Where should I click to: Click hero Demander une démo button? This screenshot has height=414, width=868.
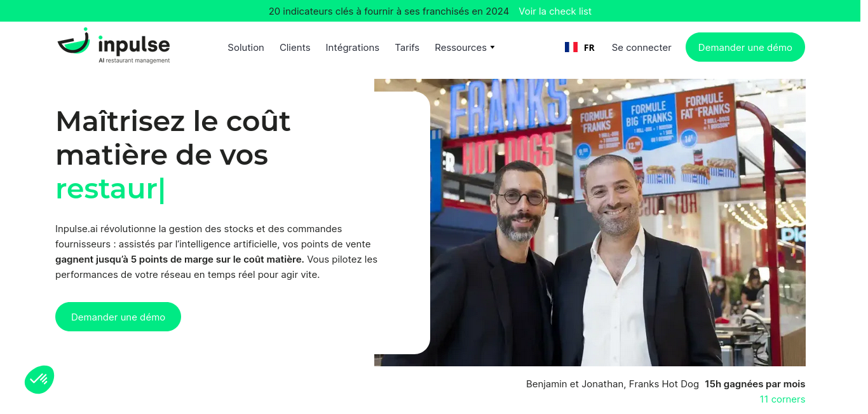point(118,317)
